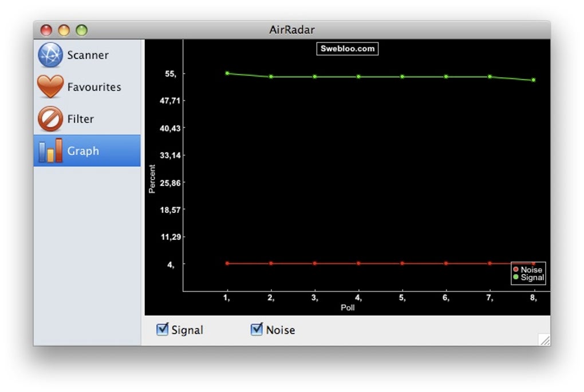Click the x-axis tick label 6,
Image resolution: width=584 pixels, height=392 pixels.
pyautogui.click(x=446, y=298)
